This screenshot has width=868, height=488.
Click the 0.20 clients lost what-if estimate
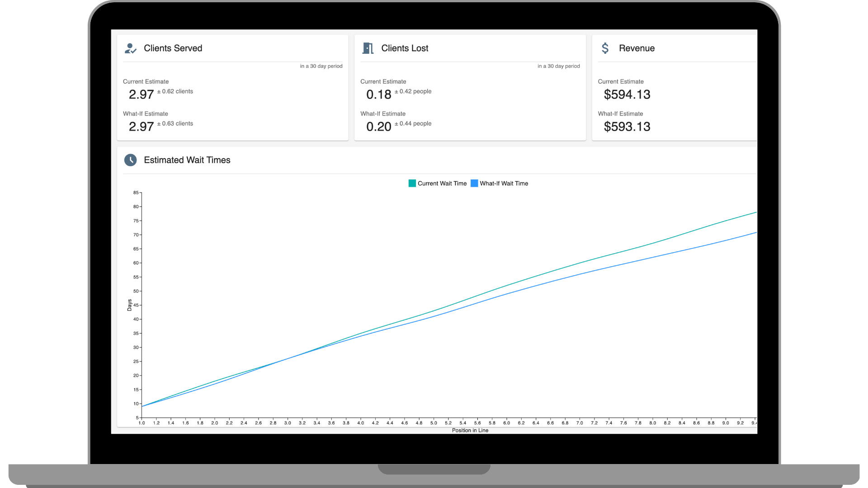[378, 127]
